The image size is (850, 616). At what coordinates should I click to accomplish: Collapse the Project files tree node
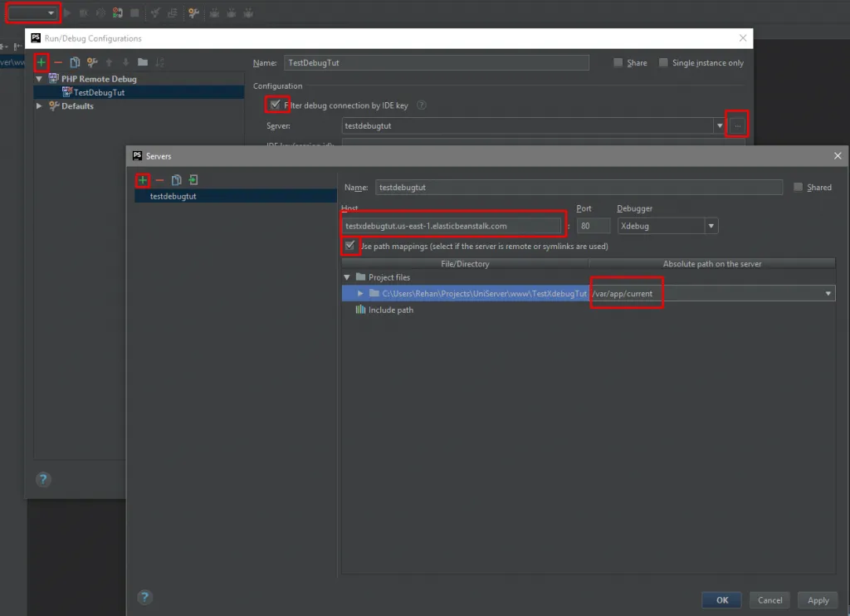[x=347, y=277]
